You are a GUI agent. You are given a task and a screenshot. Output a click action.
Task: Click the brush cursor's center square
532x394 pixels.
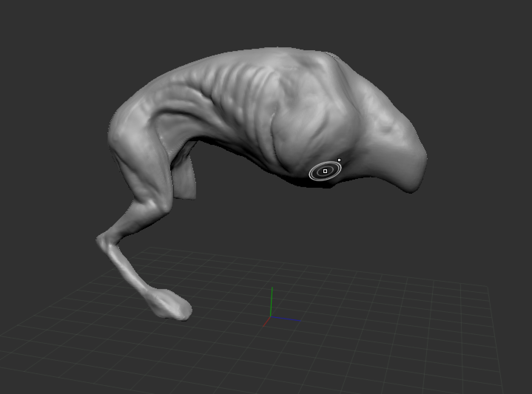[x=325, y=171]
